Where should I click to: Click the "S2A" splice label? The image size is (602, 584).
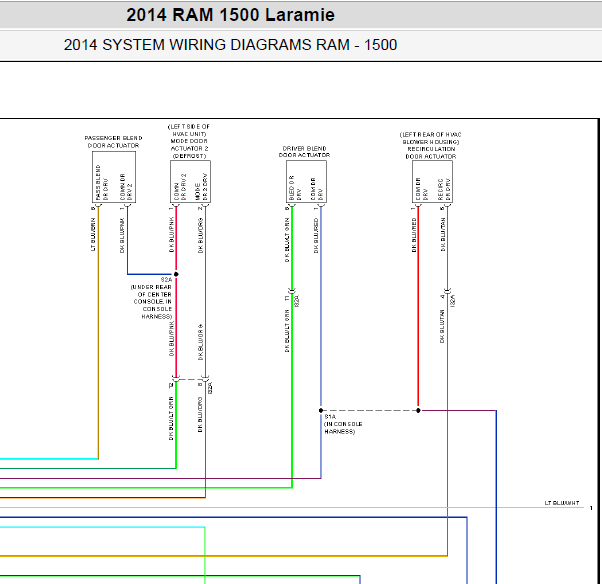point(166,280)
